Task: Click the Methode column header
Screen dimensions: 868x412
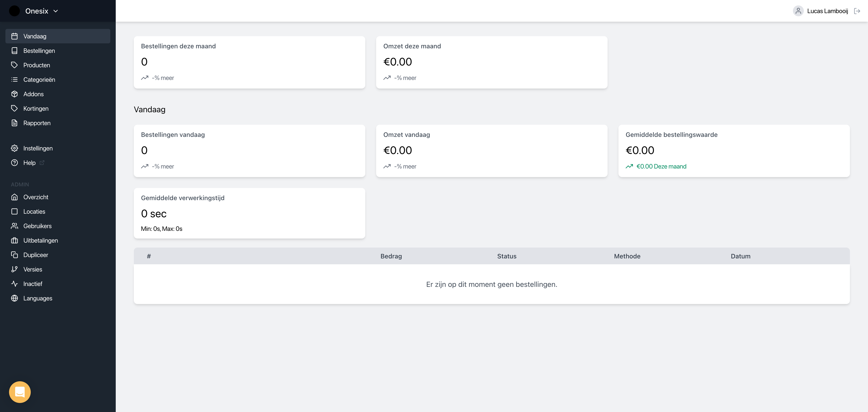Action: tap(627, 256)
